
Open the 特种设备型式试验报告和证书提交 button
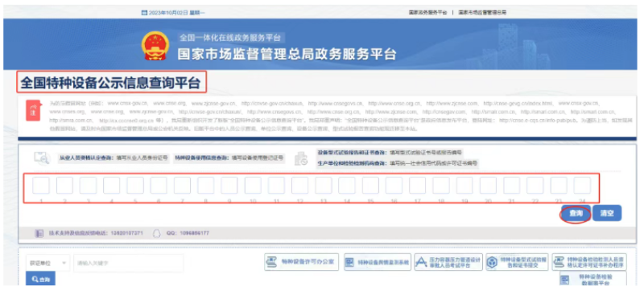pos(517,262)
